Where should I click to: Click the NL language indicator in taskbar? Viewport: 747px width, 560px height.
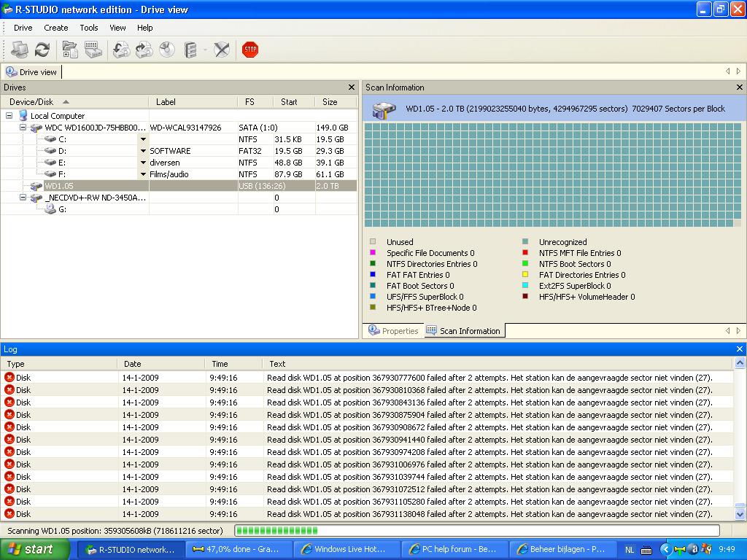[x=630, y=550]
